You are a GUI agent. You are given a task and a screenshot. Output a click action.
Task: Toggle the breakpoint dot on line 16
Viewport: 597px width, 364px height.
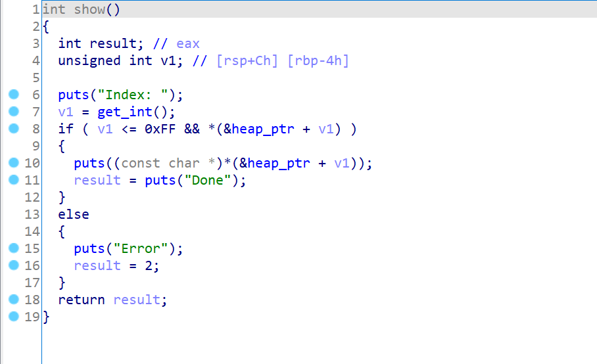point(14,265)
